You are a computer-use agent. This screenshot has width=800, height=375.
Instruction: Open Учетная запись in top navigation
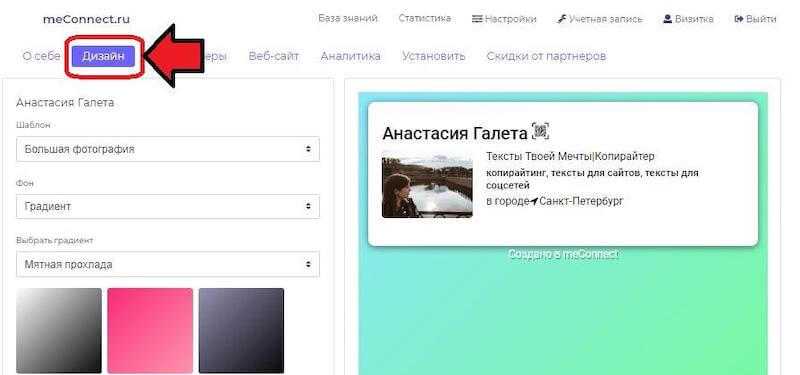click(x=599, y=19)
